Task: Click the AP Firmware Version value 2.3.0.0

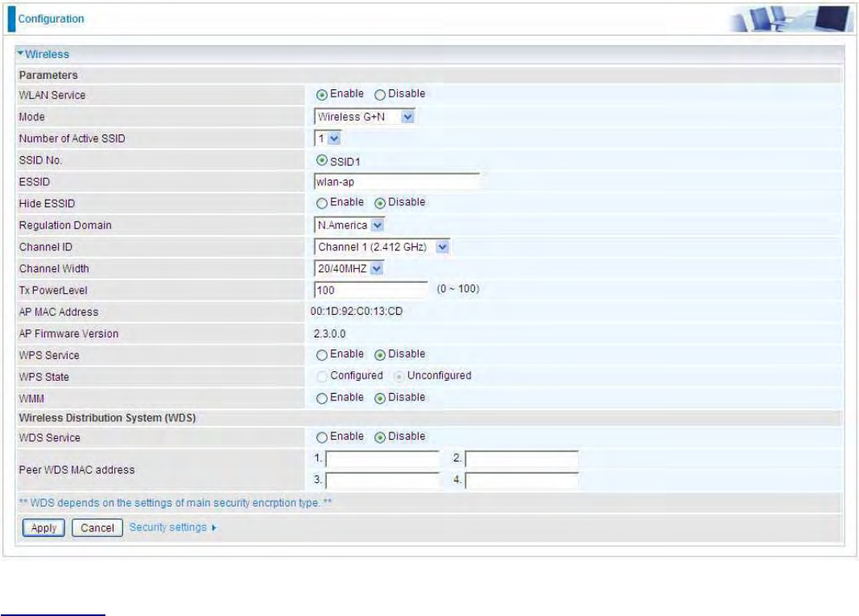Action: (x=329, y=333)
